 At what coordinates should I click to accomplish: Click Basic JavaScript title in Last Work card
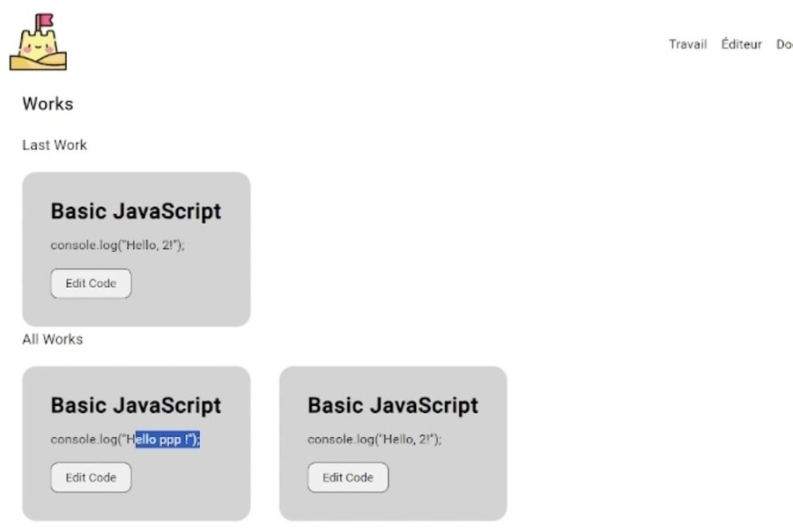(x=136, y=211)
